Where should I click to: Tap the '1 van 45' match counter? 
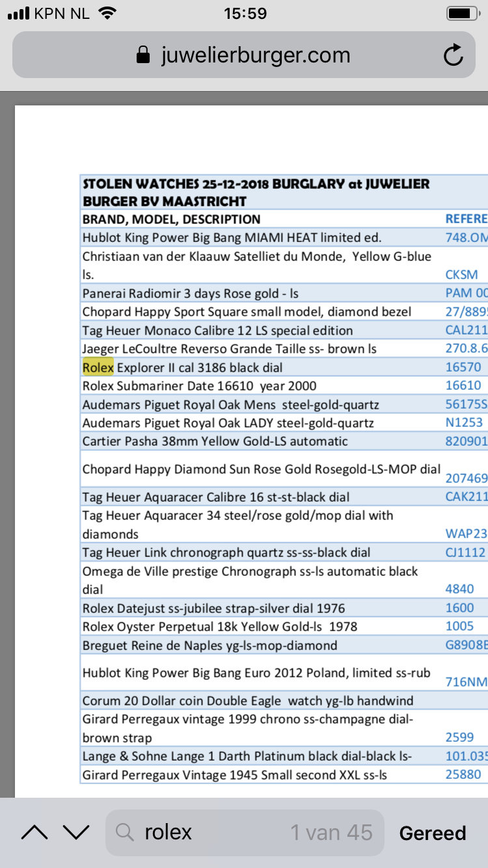(331, 832)
